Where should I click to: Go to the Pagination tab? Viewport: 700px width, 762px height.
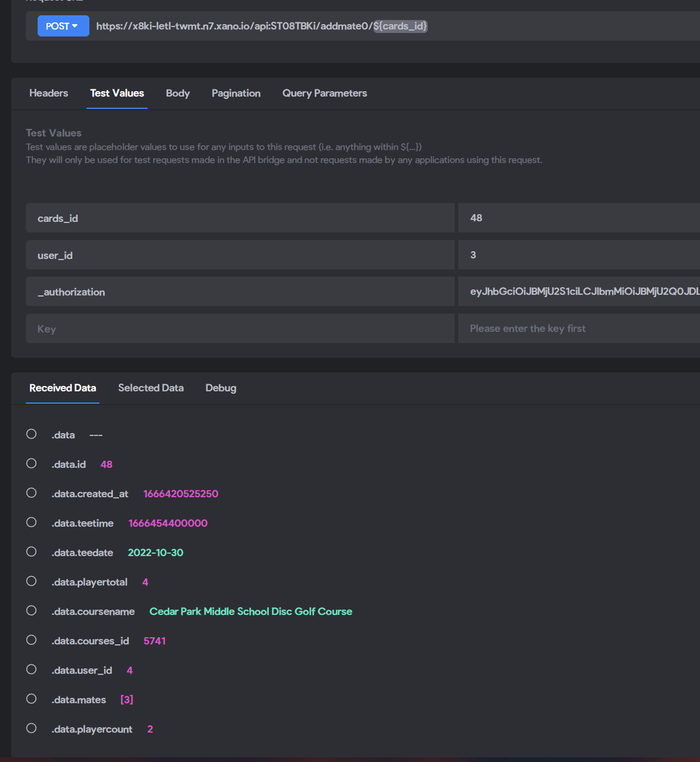coord(236,93)
